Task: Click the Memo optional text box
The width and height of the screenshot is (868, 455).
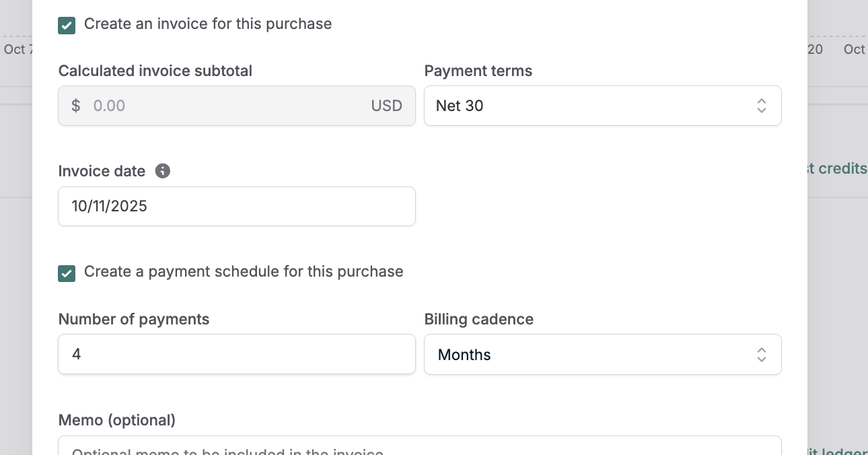Action: click(x=419, y=447)
